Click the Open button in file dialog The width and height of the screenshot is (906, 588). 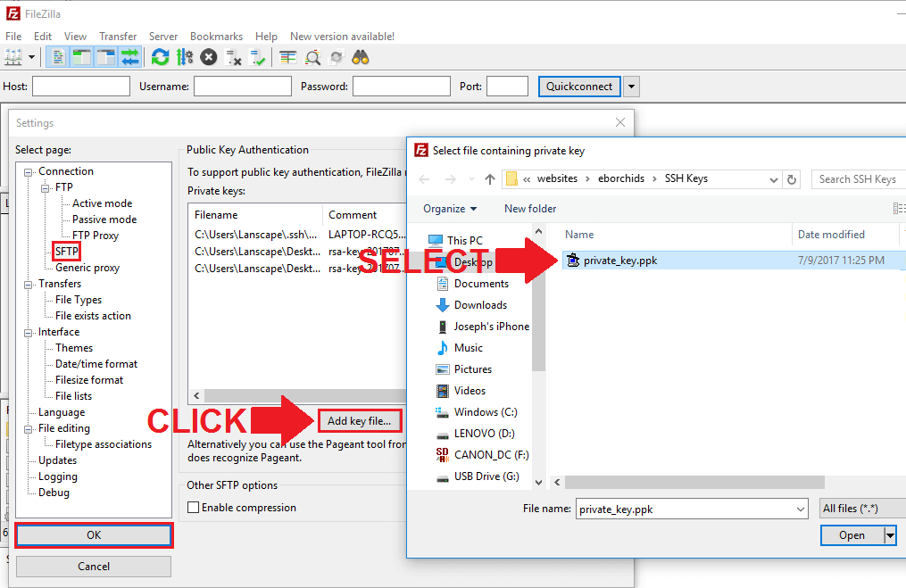click(x=852, y=535)
